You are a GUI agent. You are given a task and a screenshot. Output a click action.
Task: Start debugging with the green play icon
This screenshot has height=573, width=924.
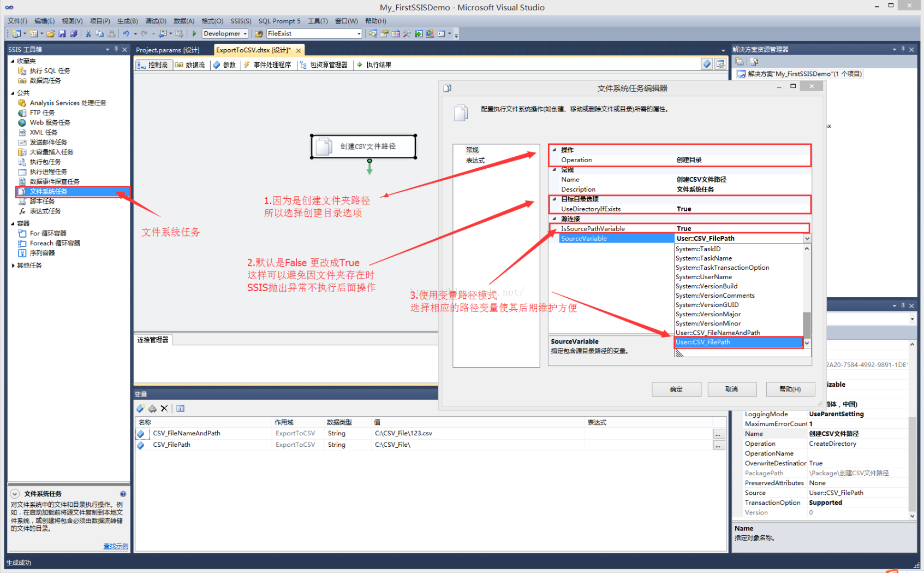tap(194, 34)
